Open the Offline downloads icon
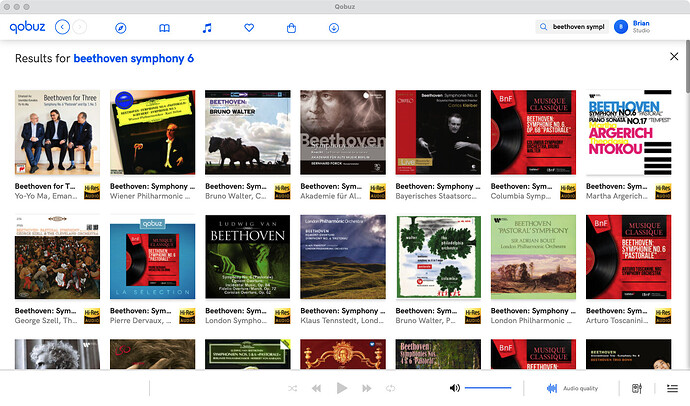690x406 pixels. point(333,28)
